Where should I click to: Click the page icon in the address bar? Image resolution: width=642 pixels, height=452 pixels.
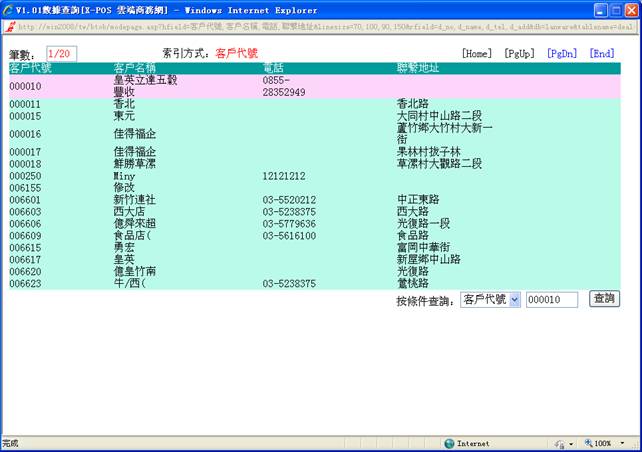(9, 26)
